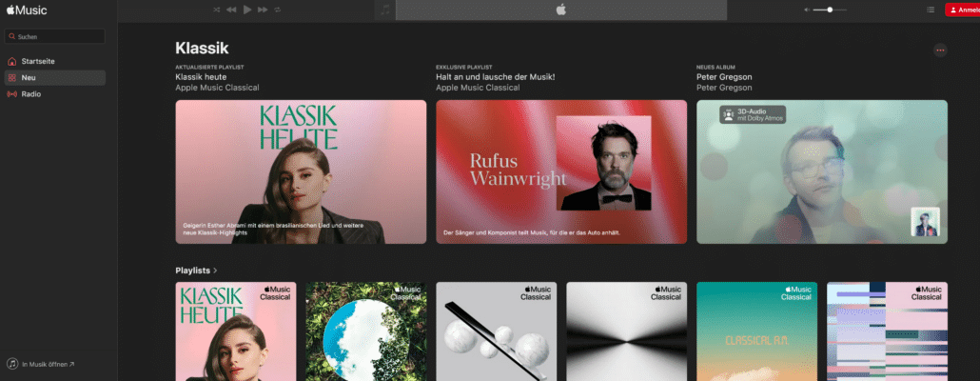The width and height of the screenshot is (980, 381).
Task: Open the playback queue list
Action: click(931, 10)
